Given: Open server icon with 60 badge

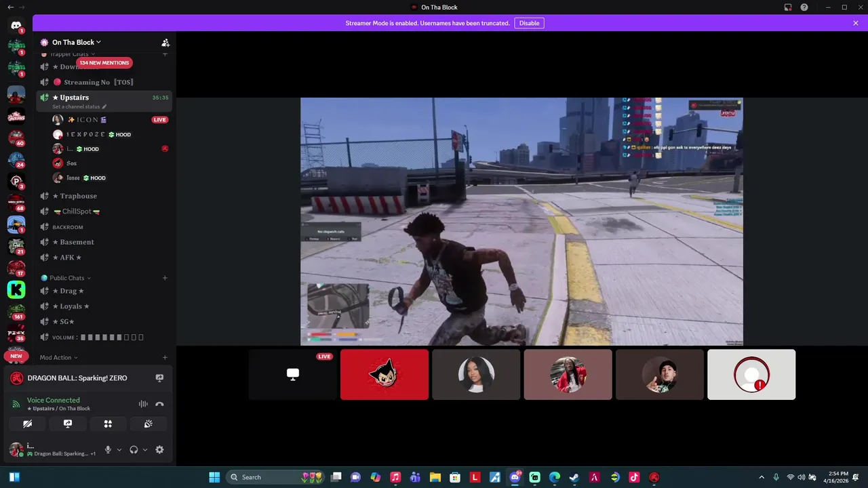Looking at the screenshot, I should [x=16, y=138].
